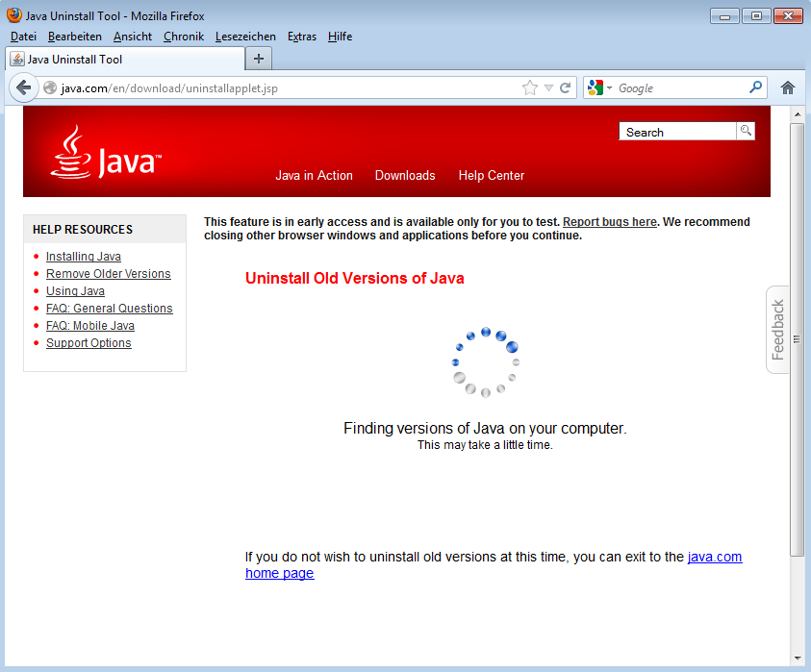Go to the Firefox home page icon

click(788, 87)
